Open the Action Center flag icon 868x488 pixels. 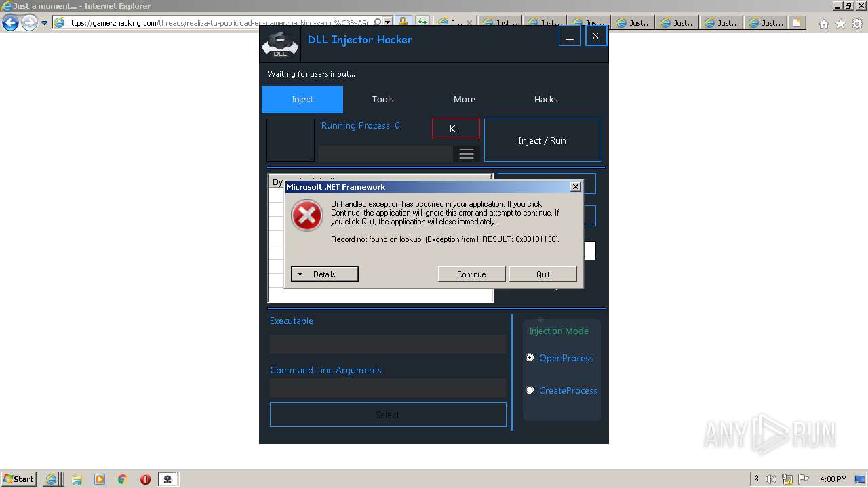click(x=802, y=479)
